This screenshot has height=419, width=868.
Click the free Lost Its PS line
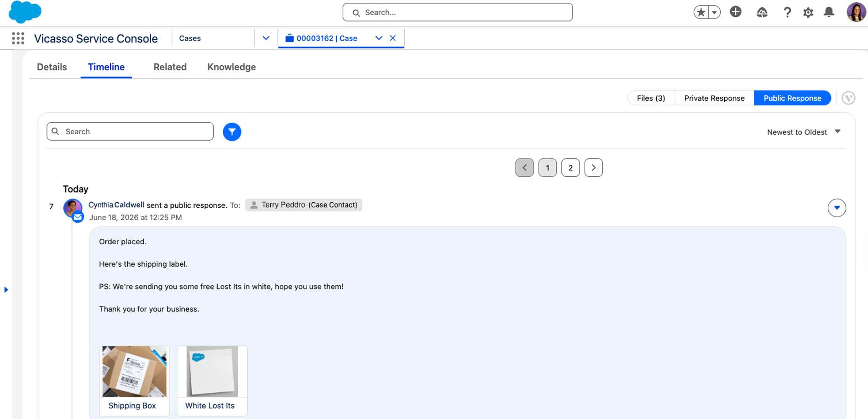click(x=221, y=287)
